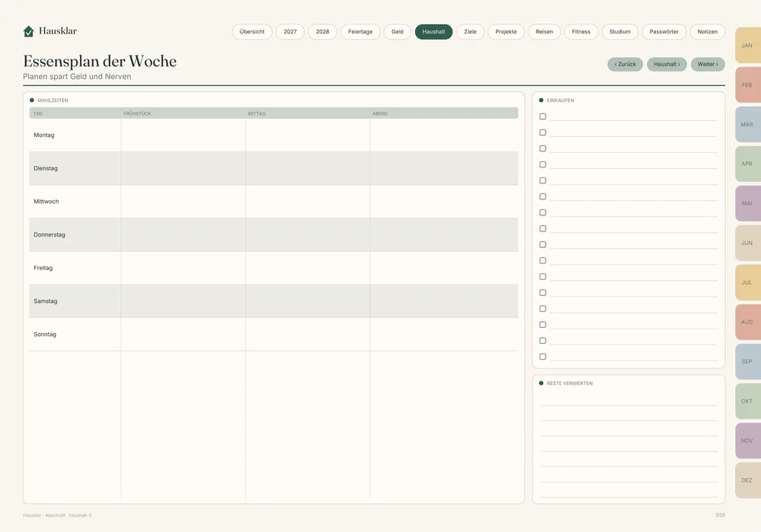This screenshot has width=761, height=532.
Task: Jump to the AUG month tab
Action: coord(748,322)
